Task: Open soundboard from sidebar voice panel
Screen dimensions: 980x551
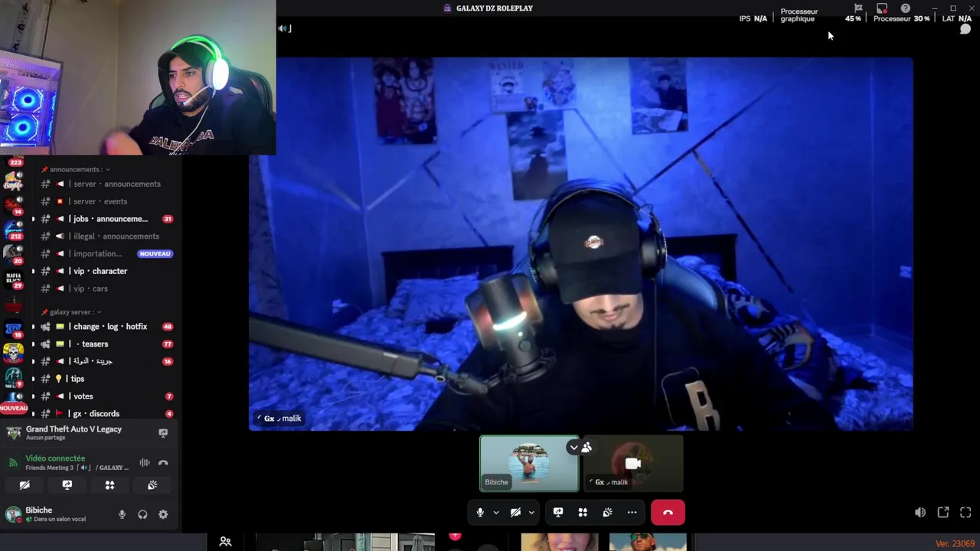Action: click(152, 485)
